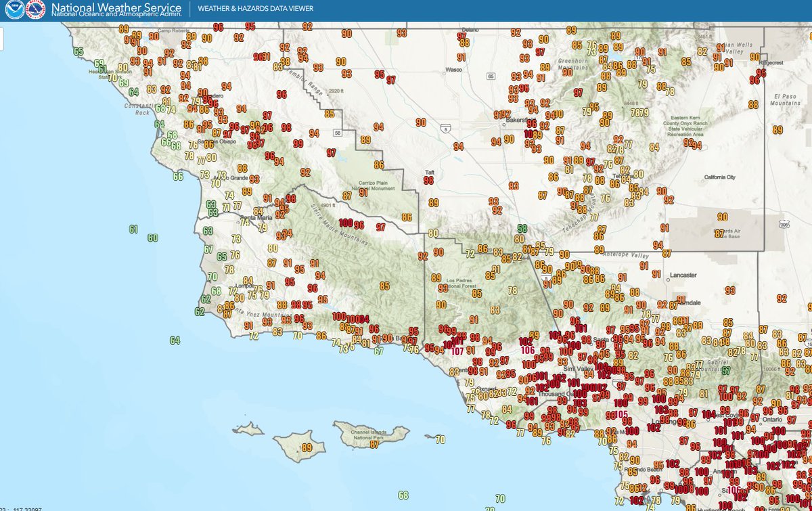Viewport: 812px width, 511px height.
Task: Select the 100 reading in Sierra Madre Mountains
Action: pyautogui.click(x=345, y=223)
